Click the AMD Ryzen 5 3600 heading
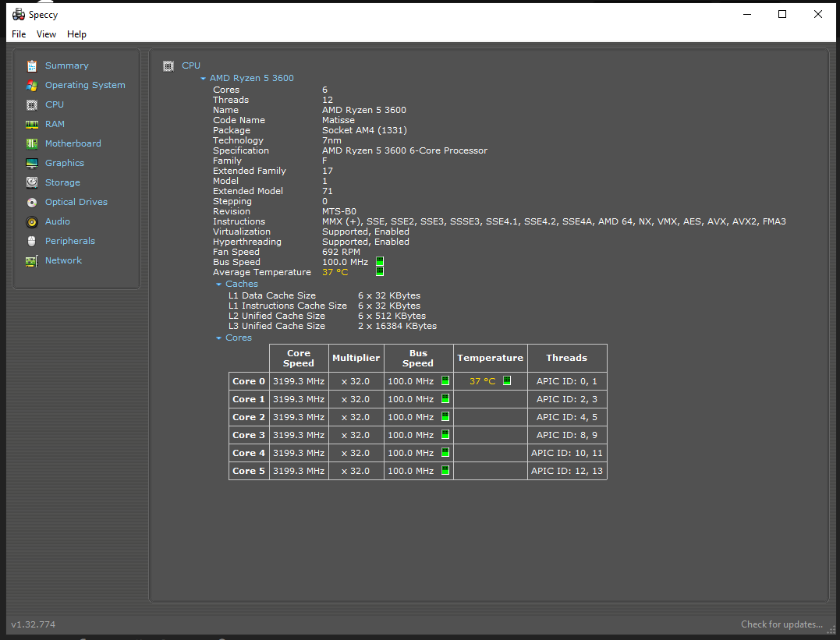The height and width of the screenshot is (640, 840). pyautogui.click(x=252, y=78)
